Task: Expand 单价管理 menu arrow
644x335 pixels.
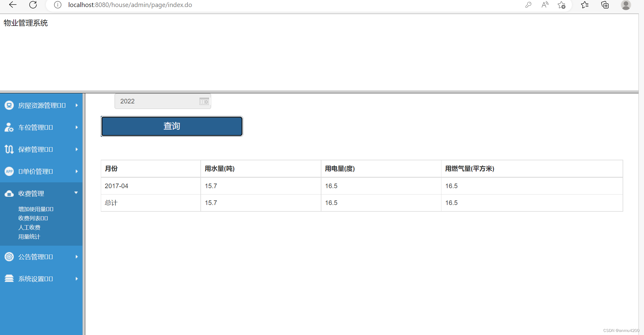Action: tap(77, 171)
